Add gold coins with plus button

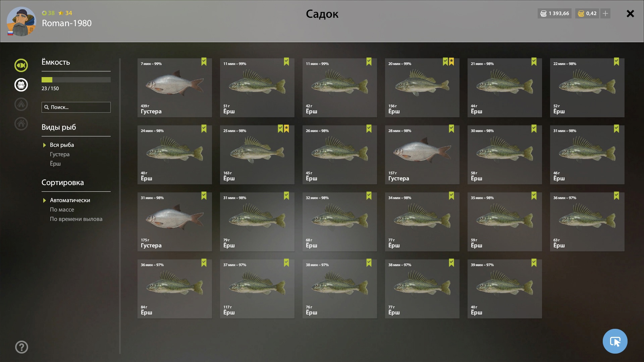(605, 13)
